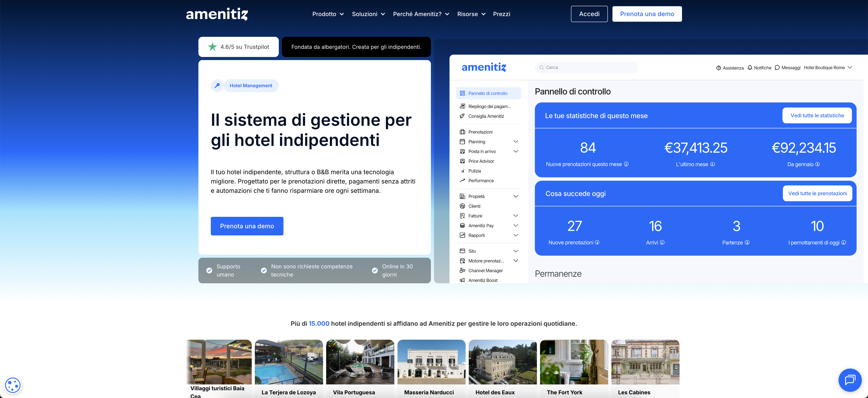
Task: Expand the Posta in arrivo chevron
Action: point(516,151)
